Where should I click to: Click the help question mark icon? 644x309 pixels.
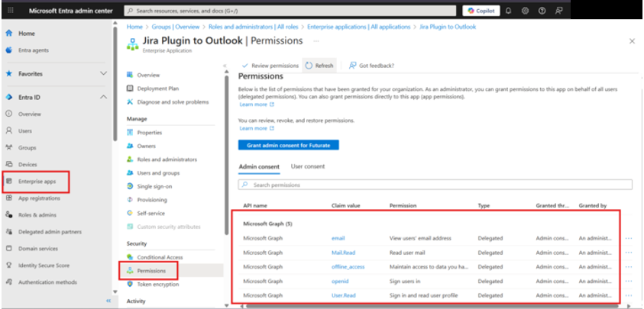click(x=542, y=11)
